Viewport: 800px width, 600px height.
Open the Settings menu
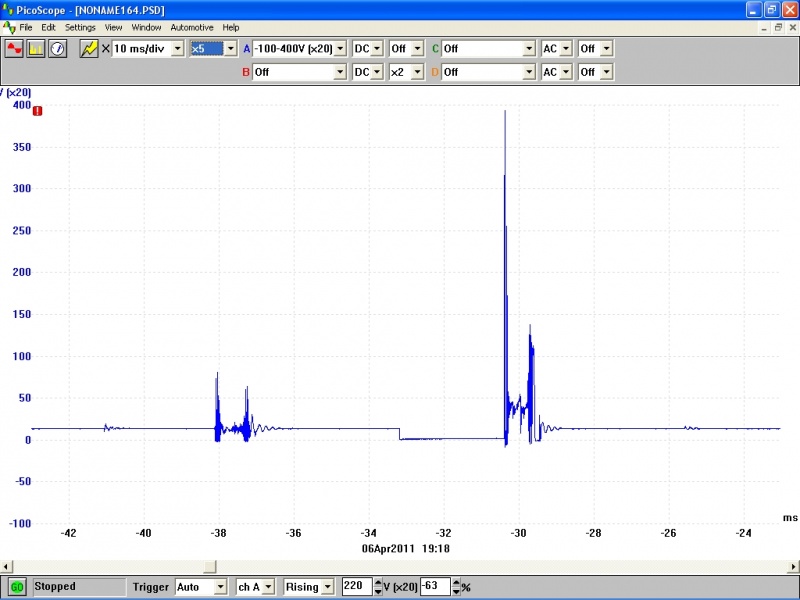click(81, 27)
